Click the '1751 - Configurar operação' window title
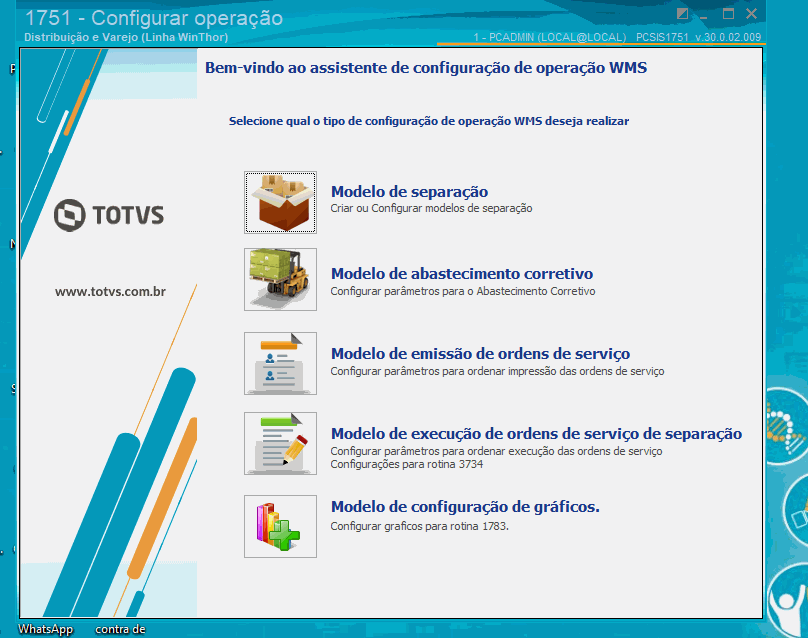 tap(154, 18)
